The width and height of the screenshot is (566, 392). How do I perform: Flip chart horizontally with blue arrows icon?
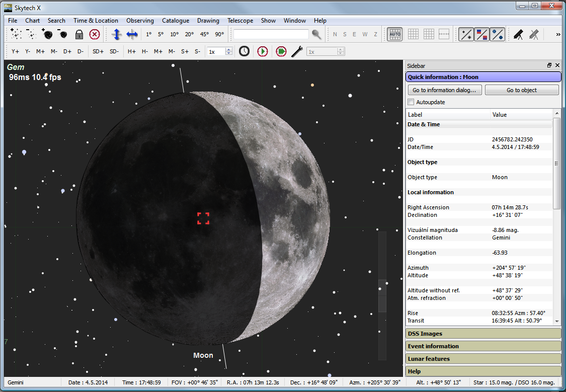132,34
